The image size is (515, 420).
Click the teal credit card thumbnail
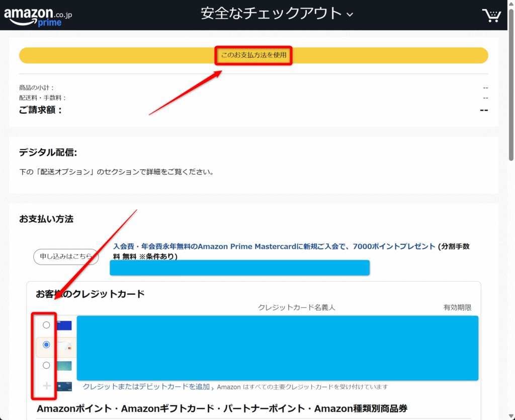click(x=64, y=366)
